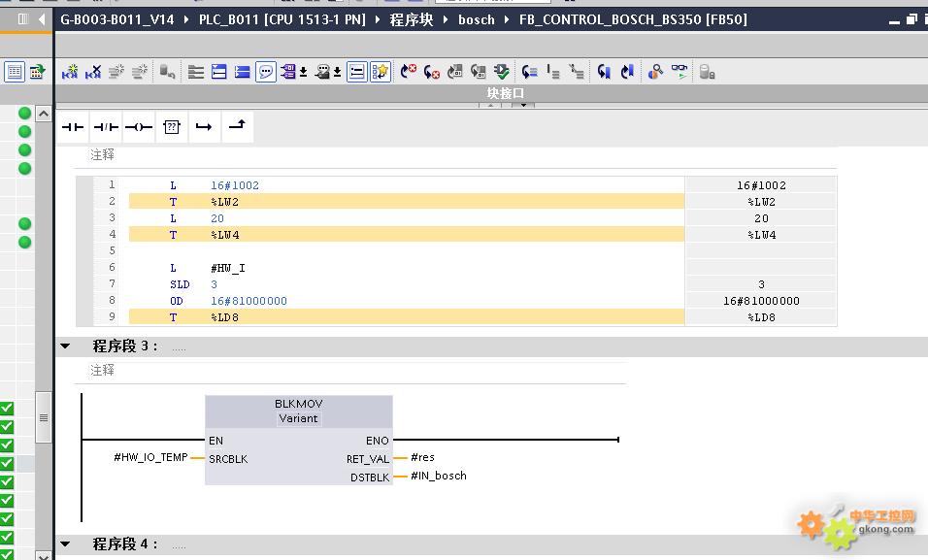
Task: Click the Open all networks icon
Action: point(219,72)
